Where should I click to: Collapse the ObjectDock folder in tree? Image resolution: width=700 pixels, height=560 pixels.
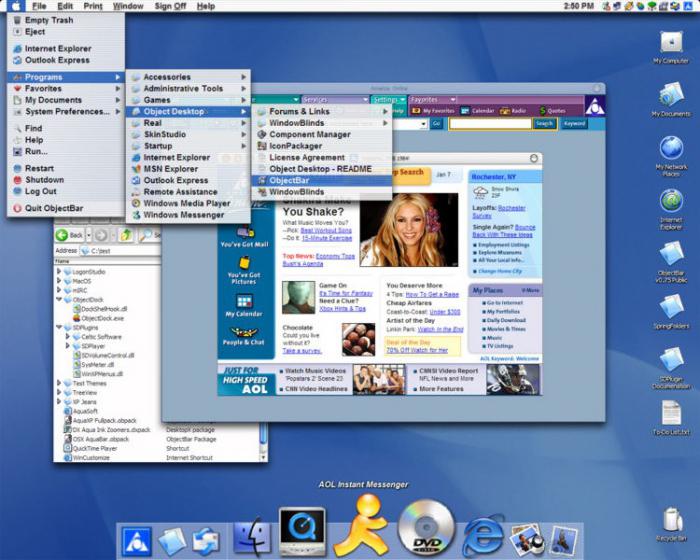[59, 300]
